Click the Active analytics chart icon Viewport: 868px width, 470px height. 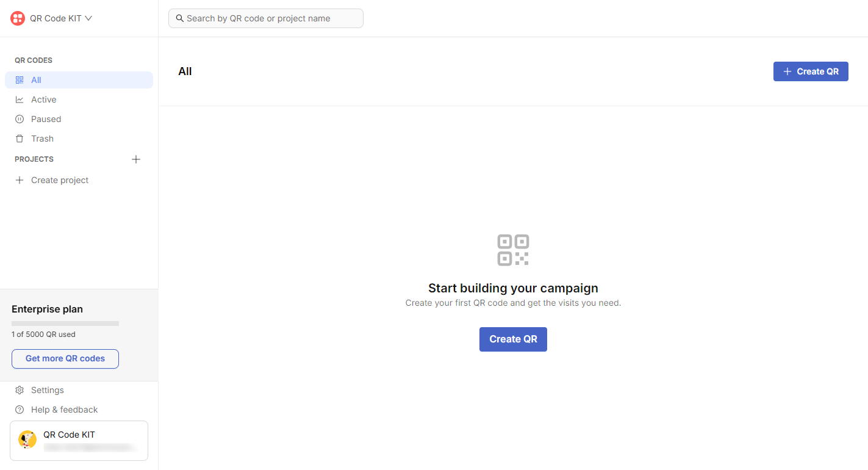click(x=20, y=99)
